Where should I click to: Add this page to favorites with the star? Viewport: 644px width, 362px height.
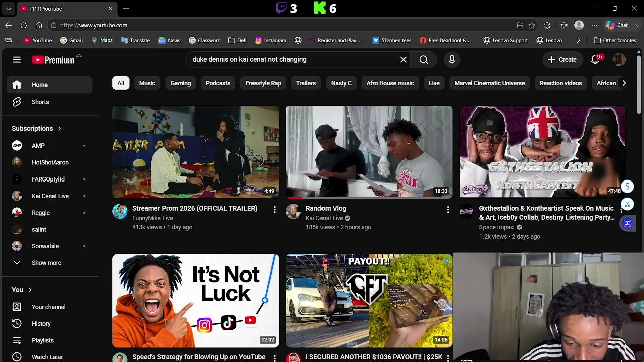pos(532,25)
